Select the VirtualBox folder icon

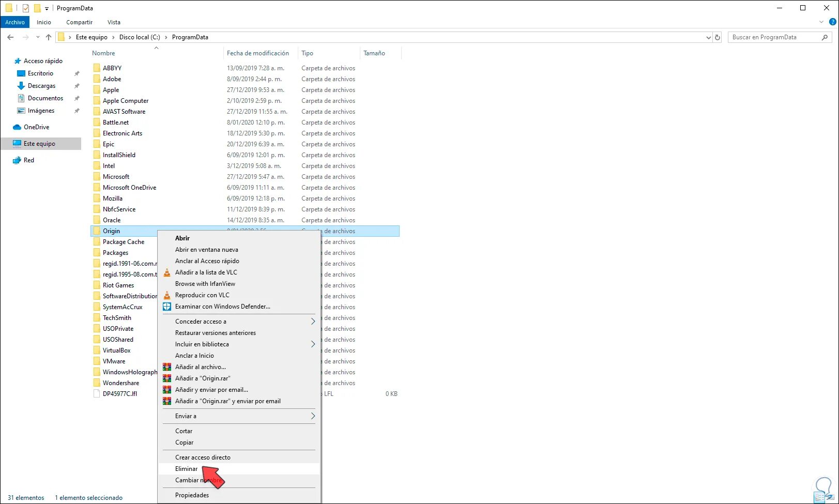click(97, 350)
